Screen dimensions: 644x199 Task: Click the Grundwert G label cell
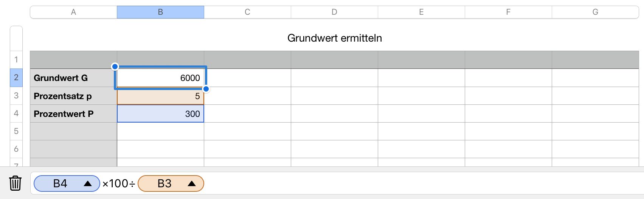[74, 78]
